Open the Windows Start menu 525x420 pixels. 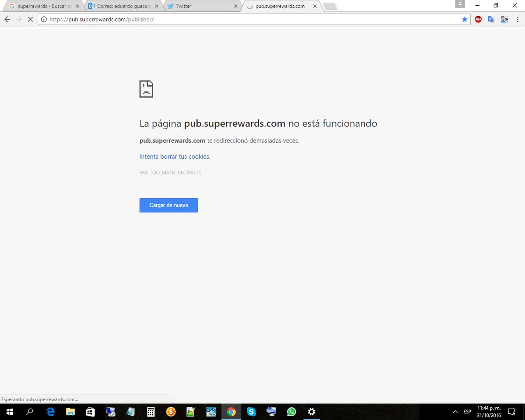(10, 412)
